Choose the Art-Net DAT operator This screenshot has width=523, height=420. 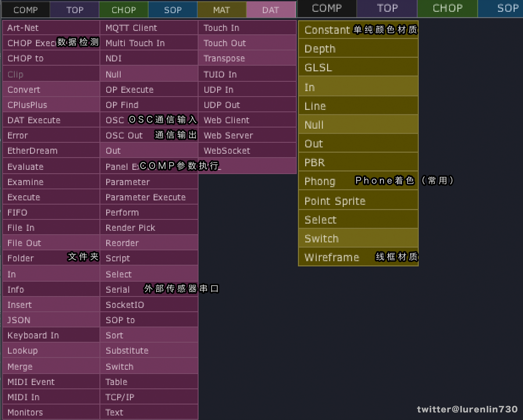pos(23,28)
